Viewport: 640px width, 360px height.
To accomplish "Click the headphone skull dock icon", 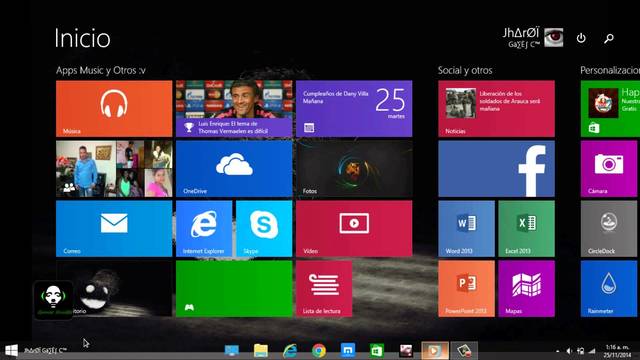I will 53,300.
